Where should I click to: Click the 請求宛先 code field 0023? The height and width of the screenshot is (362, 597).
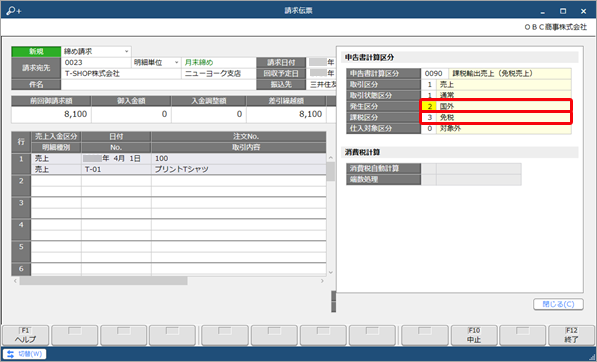[x=96, y=62]
